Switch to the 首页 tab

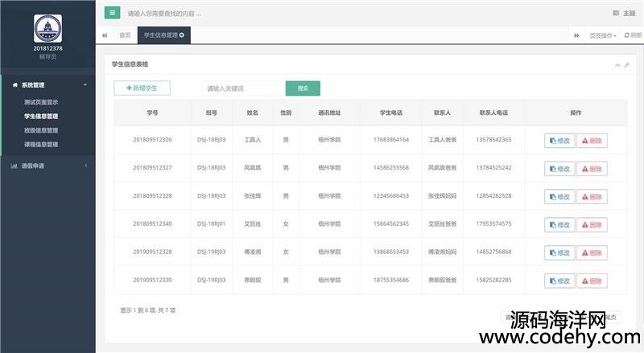[125, 35]
